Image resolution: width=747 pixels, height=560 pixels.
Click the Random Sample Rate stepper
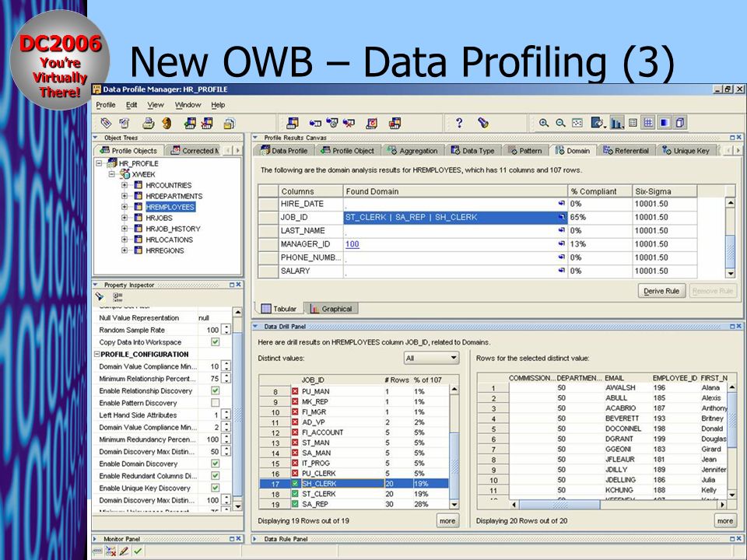[x=226, y=330]
